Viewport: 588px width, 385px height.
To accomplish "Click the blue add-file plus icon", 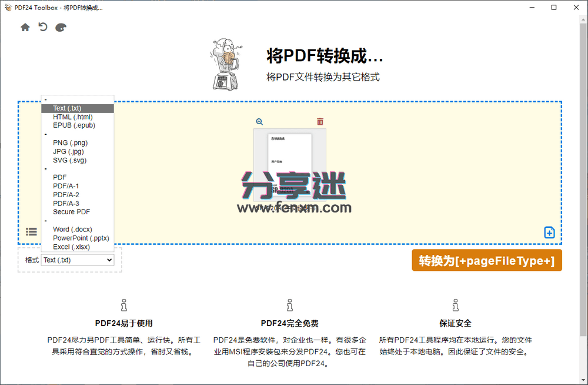I will pos(549,232).
